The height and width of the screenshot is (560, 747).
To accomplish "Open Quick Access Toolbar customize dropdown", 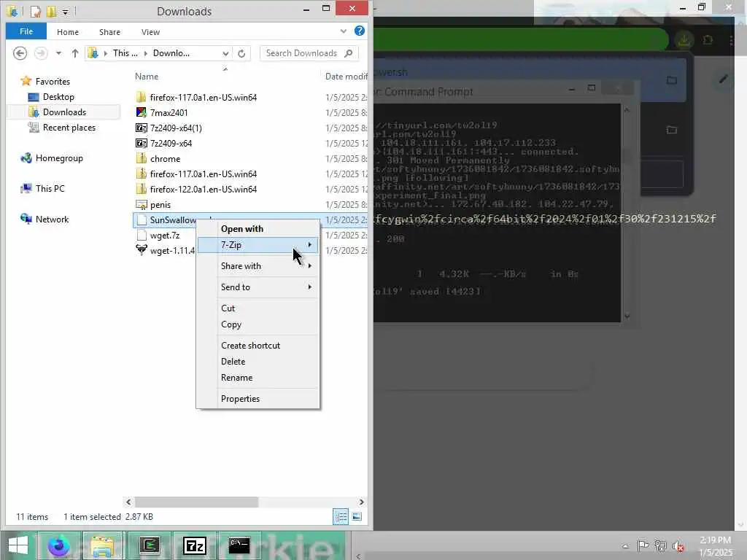I will click(x=65, y=12).
